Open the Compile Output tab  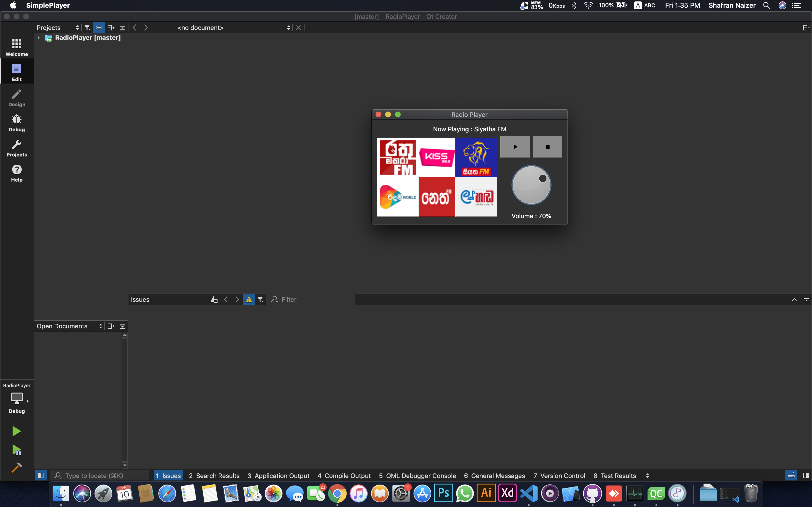tap(344, 475)
